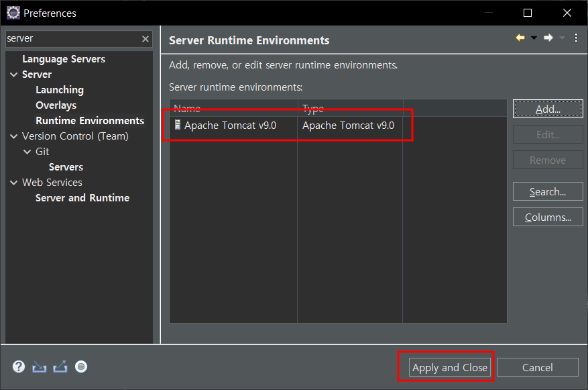Viewport: 588px width, 390px height.
Task: Open back navigation history dropdown arrow
Action: tap(534, 38)
